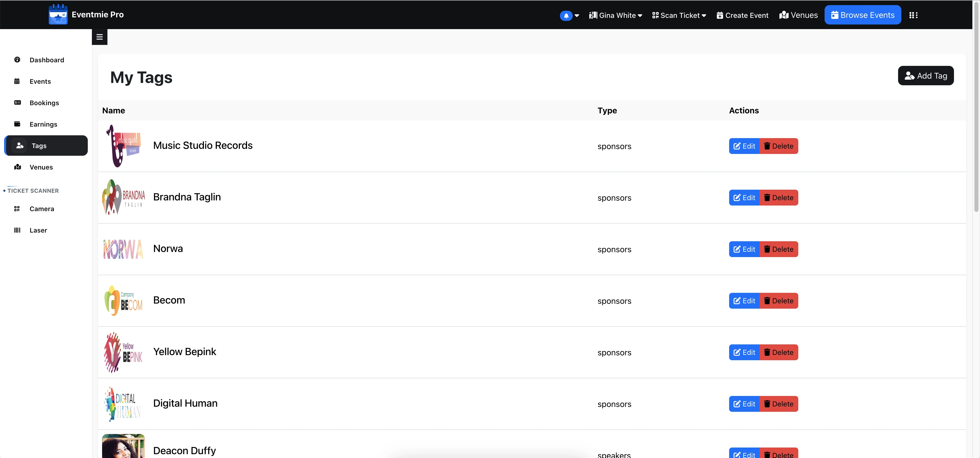Delete the Norwa tag
The image size is (980, 458).
coord(779,249)
